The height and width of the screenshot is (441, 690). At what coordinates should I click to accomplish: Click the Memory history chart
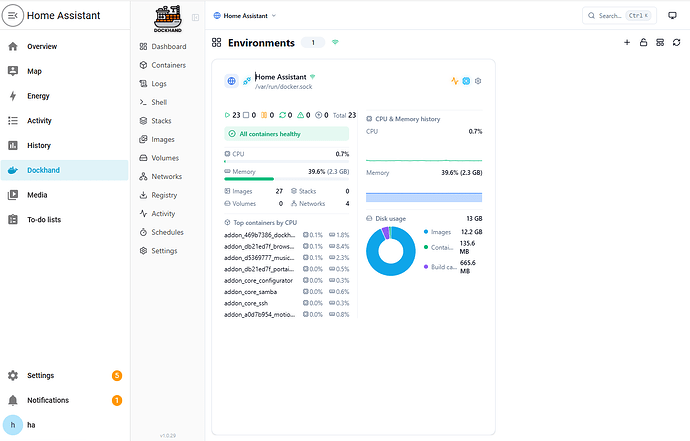(x=424, y=197)
